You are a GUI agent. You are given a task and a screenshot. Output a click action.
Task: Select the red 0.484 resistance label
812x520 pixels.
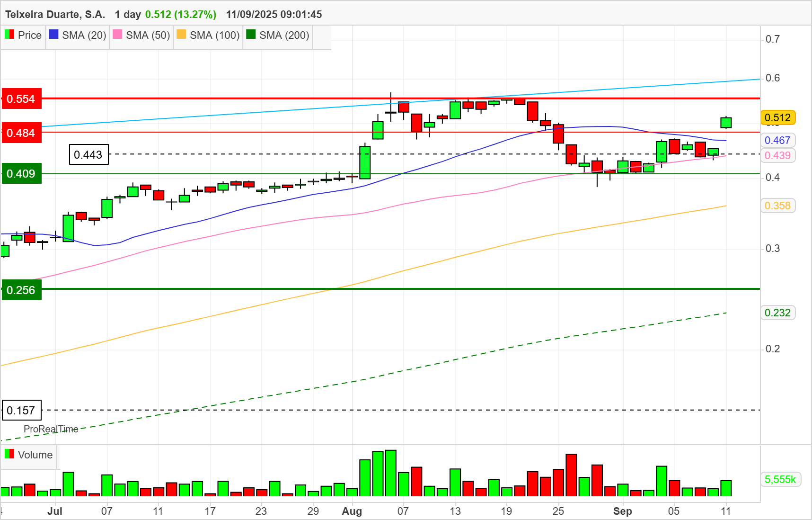click(21, 133)
